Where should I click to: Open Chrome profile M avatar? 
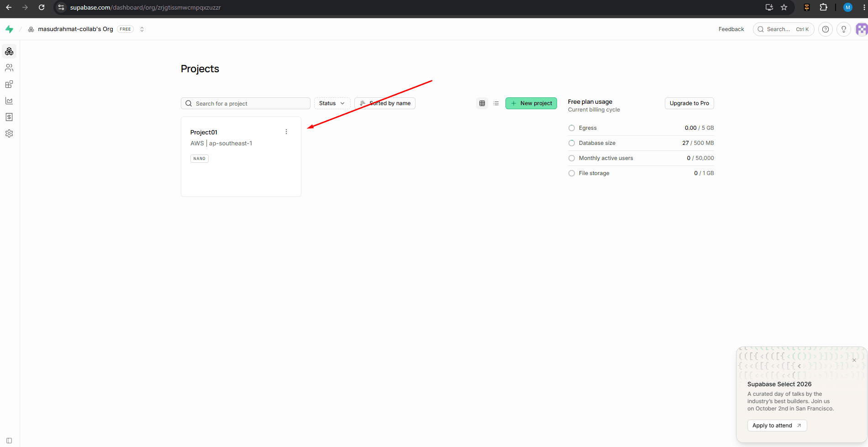coord(848,7)
